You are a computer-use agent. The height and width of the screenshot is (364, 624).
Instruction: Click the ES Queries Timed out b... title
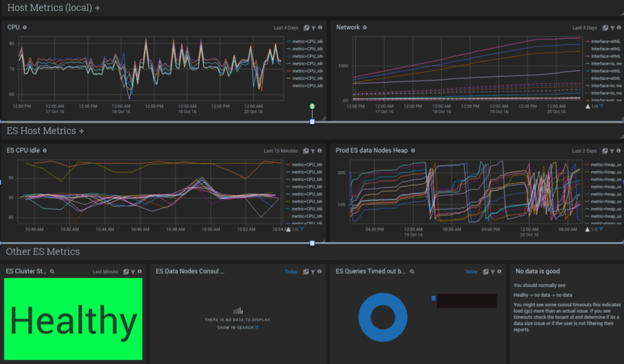pos(370,271)
